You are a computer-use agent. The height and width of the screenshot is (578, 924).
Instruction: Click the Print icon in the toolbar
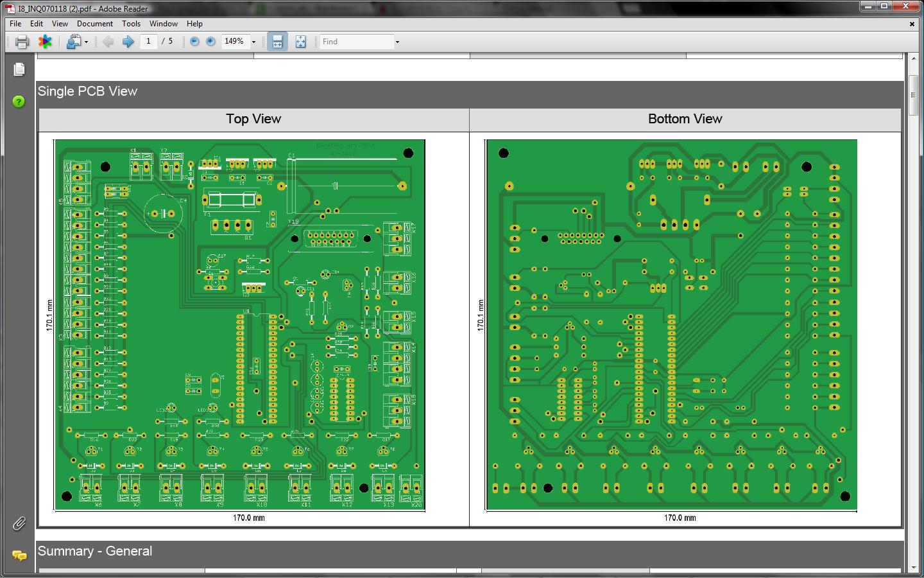point(22,42)
